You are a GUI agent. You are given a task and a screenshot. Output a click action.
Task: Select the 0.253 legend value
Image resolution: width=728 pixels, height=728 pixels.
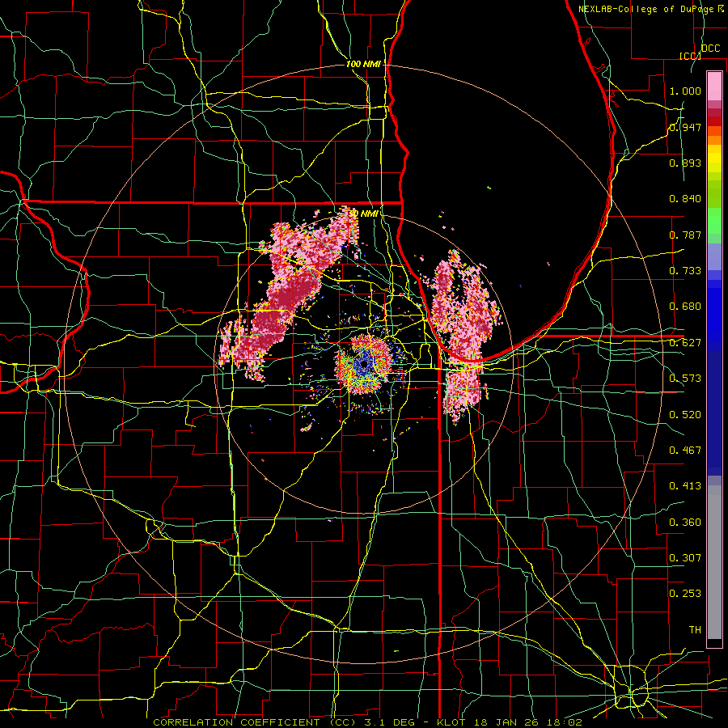685,594
